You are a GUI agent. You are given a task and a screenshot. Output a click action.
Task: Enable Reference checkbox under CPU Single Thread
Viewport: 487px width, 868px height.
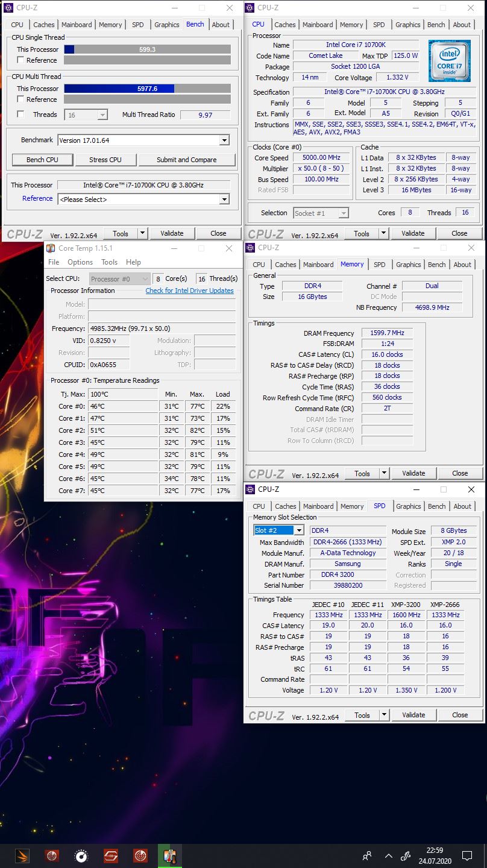(21, 60)
